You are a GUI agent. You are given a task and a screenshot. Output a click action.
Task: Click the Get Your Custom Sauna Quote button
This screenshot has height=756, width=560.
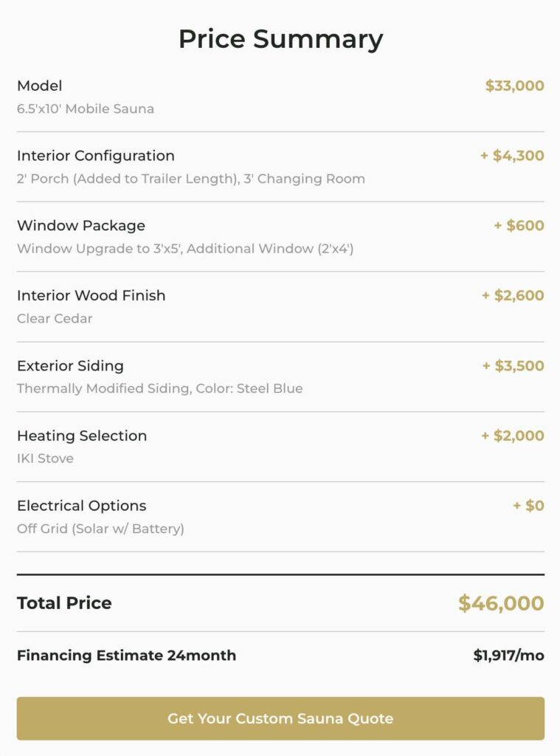pyautogui.click(x=280, y=718)
